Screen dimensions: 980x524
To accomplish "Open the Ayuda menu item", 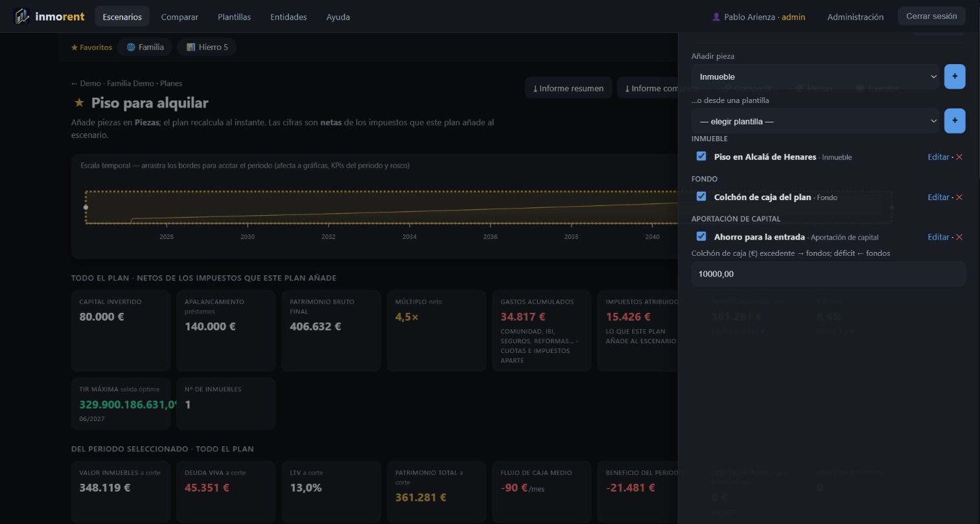I will 338,17.
